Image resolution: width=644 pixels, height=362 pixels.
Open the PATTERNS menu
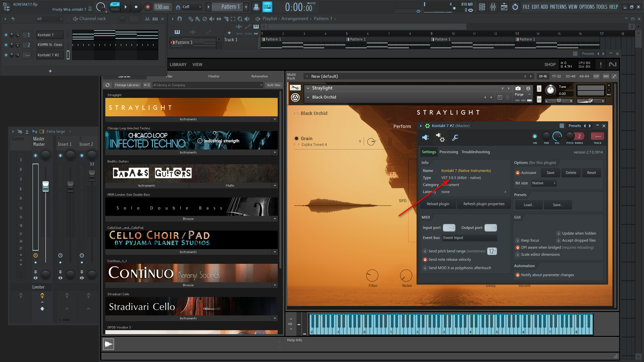558,7
